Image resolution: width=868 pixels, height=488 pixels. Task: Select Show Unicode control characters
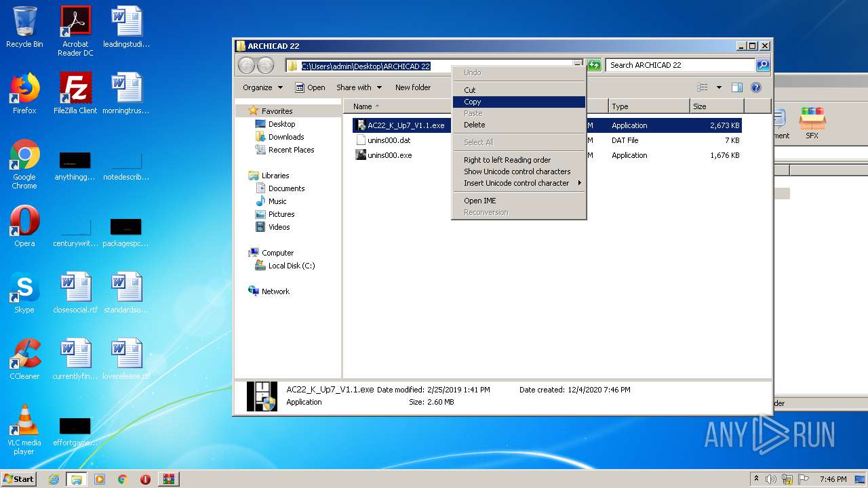(519, 171)
